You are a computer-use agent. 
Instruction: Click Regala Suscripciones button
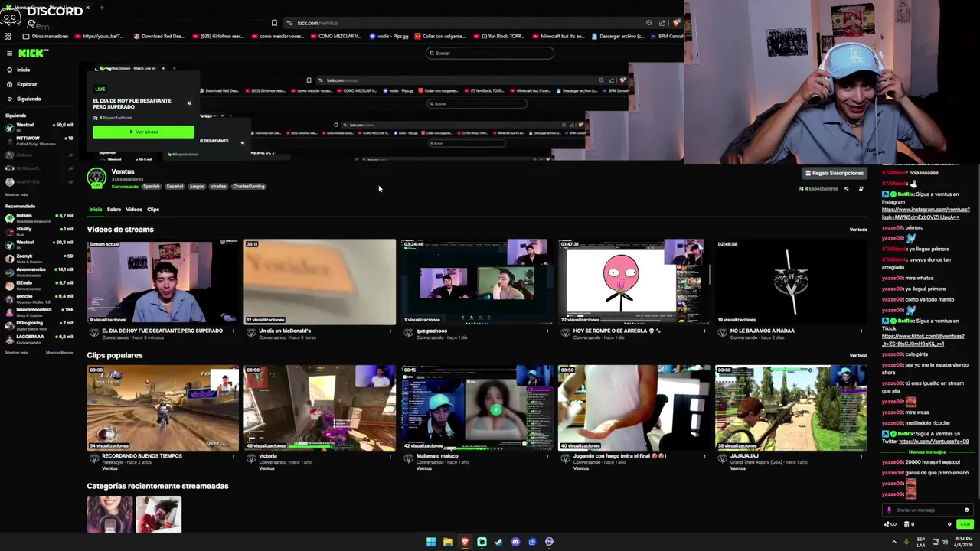click(x=834, y=173)
